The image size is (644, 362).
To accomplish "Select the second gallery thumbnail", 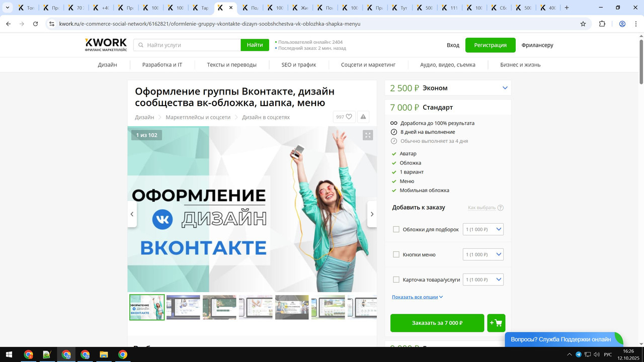I will click(x=183, y=307).
